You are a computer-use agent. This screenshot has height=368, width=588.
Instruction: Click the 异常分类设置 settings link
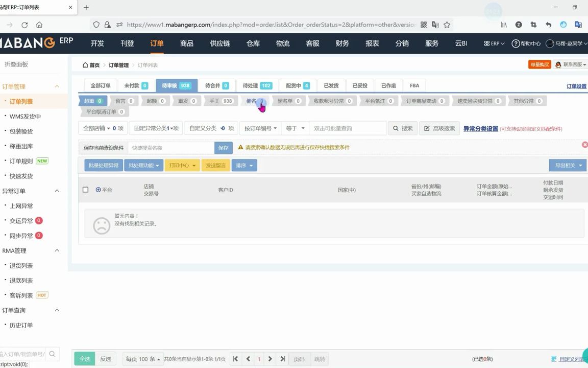click(x=482, y=128)
